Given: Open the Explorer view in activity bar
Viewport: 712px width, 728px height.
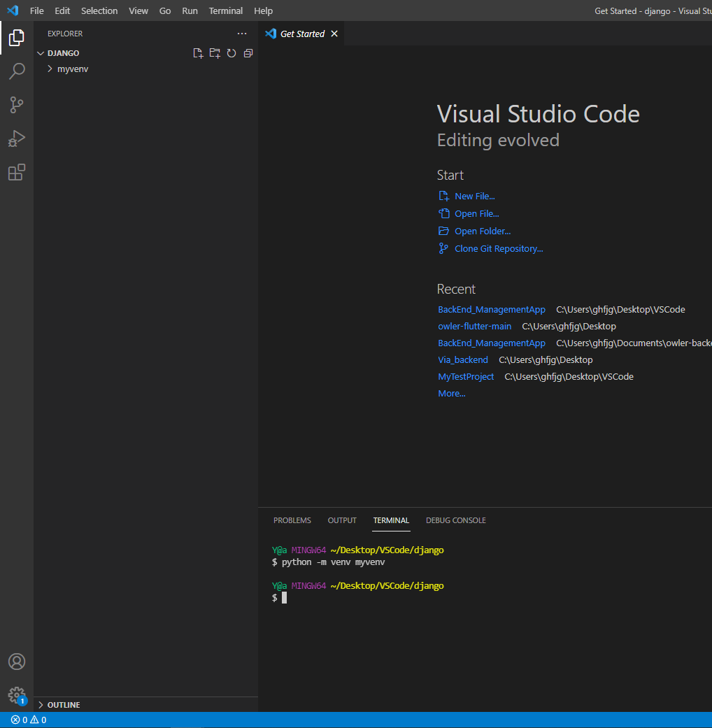Looking at the screenshot, I should 17,38.
